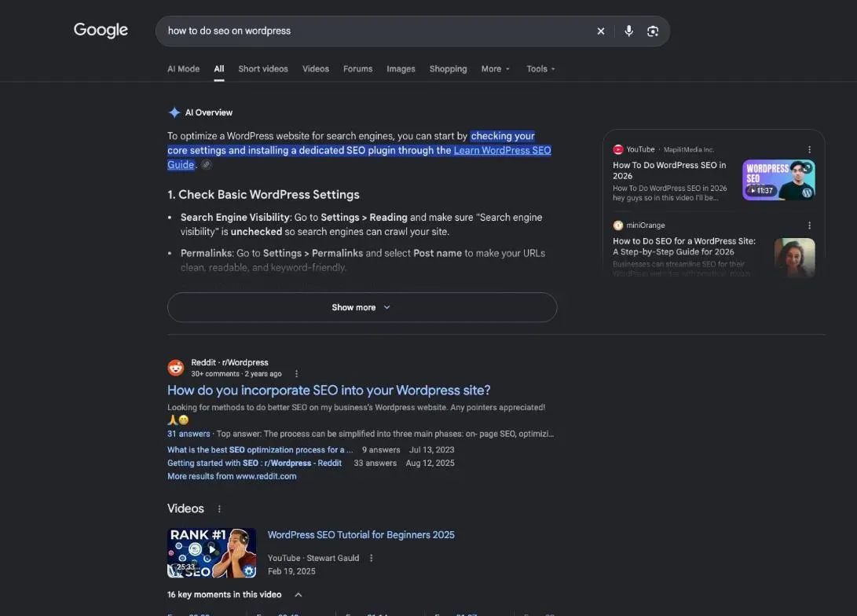Image resolution: width=857 pixels, height=616 pixels.
Task: Click the Reddit avatar icon
Action: tap(175, 368)
